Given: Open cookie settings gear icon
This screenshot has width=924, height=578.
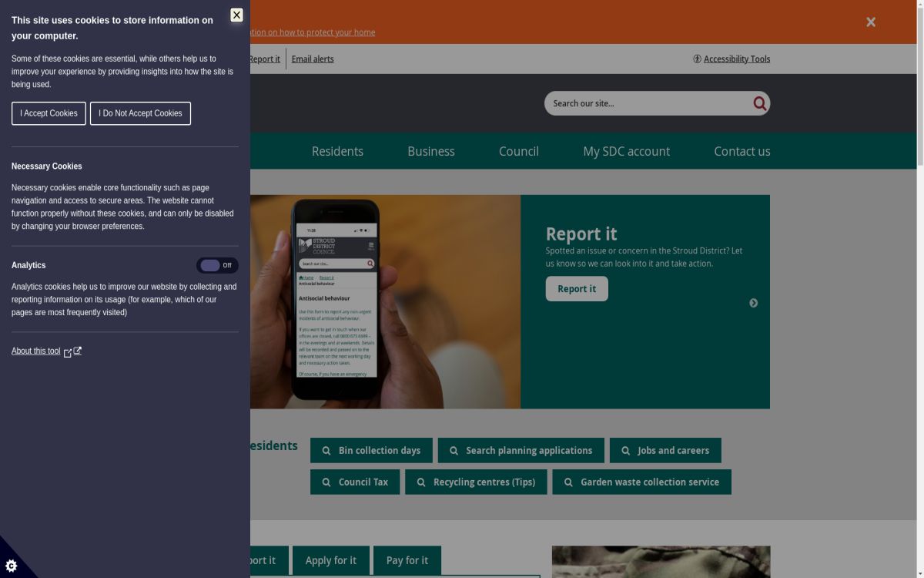Looking at the screenshot, I should [x=12, y=566].
